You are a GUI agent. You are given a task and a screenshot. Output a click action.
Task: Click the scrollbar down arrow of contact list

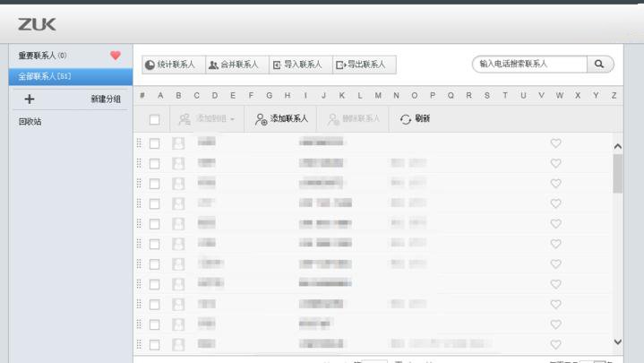618,342
